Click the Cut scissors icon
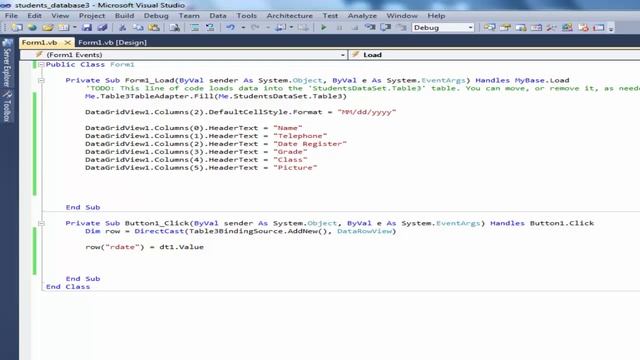640x360 pixels. coord(122,27)
